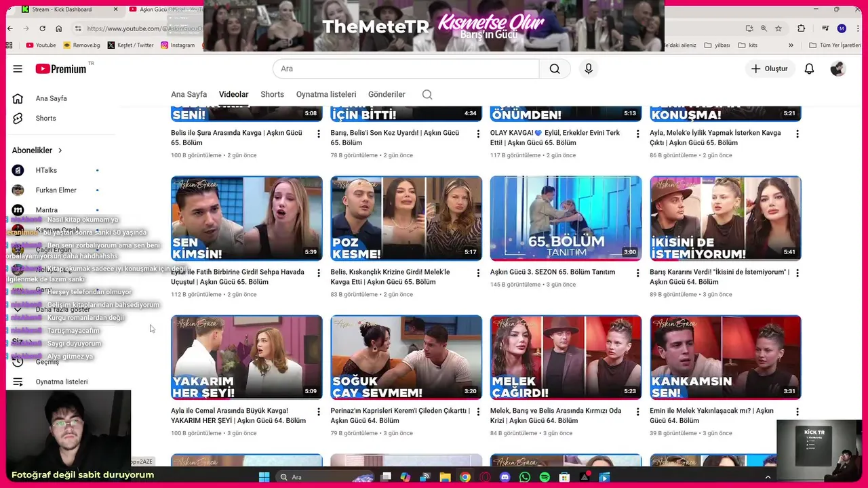The image size is (868, 488).
Task: Click the Windows Start button
Action: click(x=264, y=477)
